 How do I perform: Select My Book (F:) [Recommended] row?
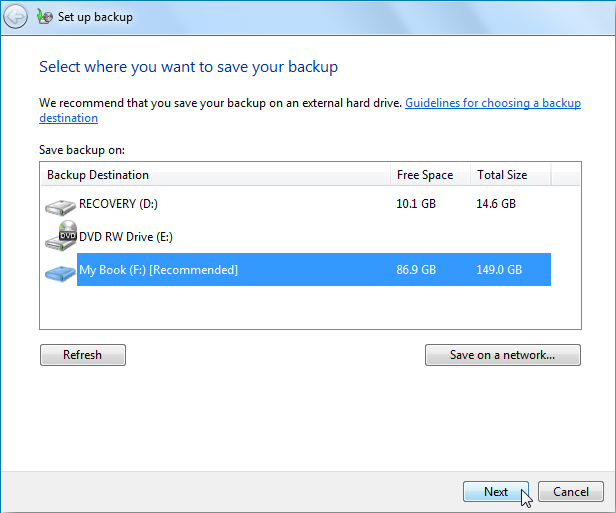[159, 270]
